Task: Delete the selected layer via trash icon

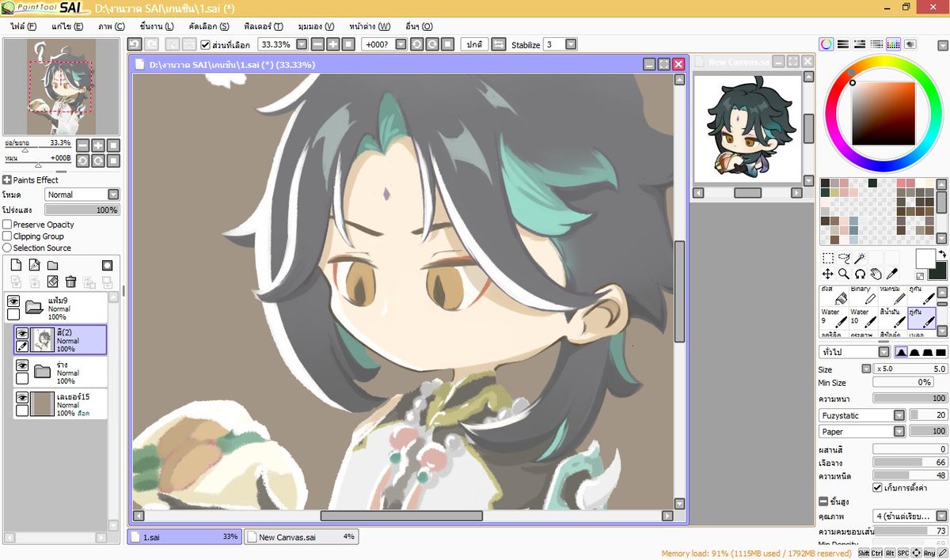Action: 70,282
